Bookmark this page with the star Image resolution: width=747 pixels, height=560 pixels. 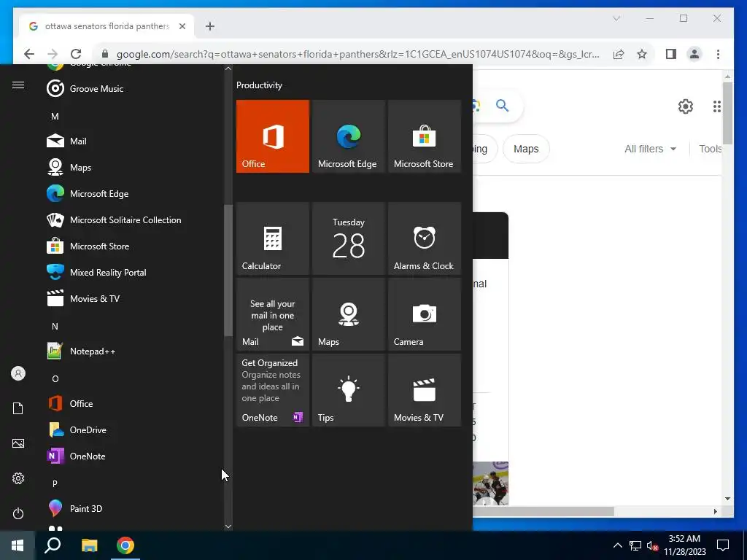[642, 54]
